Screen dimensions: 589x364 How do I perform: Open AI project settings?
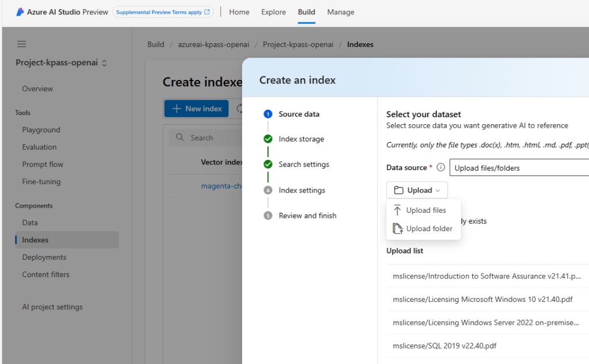point(52,306)
